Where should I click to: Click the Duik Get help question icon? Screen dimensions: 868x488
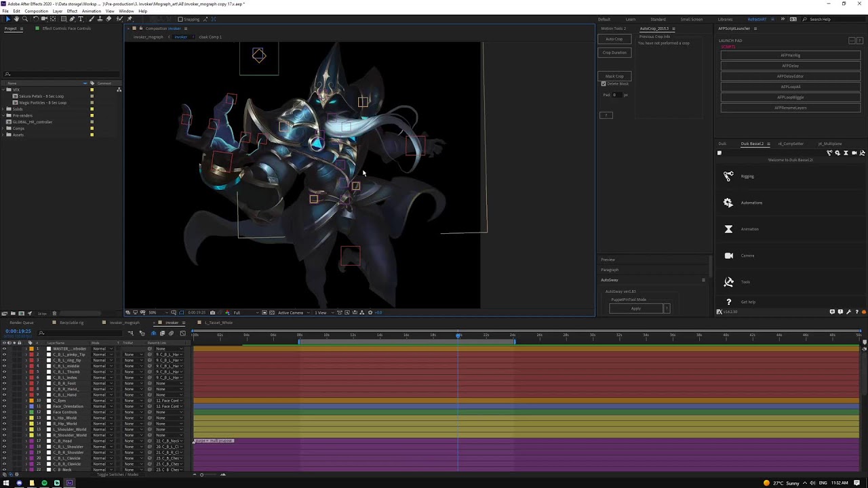pyautogui.click(x=728, y=302)
